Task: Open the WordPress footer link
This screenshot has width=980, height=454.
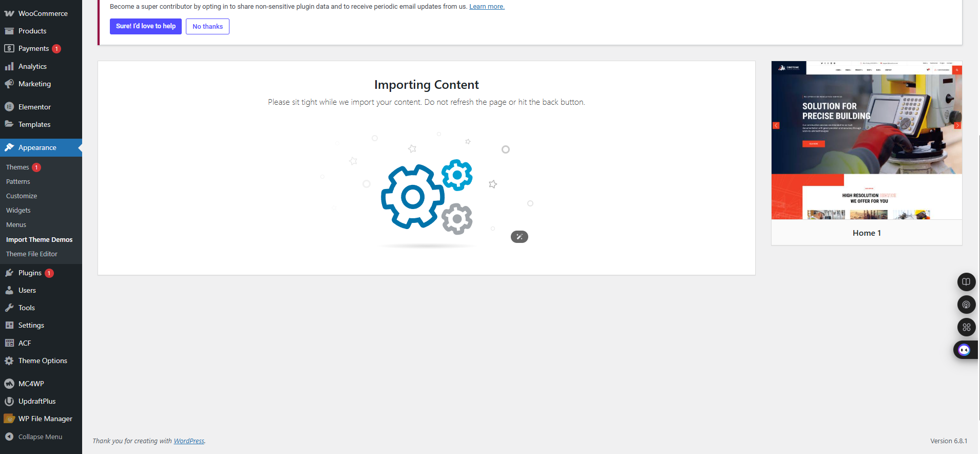Action: pos(189,441)
